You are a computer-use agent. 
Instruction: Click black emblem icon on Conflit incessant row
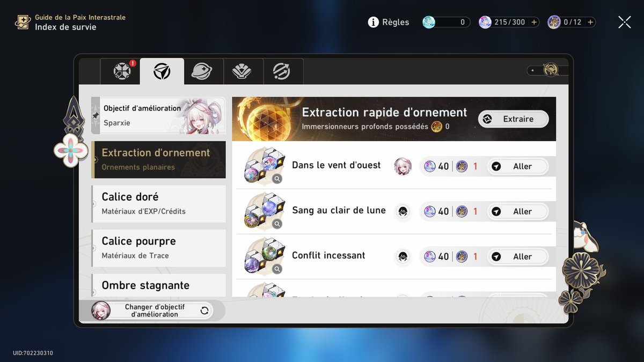pyautogui.click(x=402, y=256)
